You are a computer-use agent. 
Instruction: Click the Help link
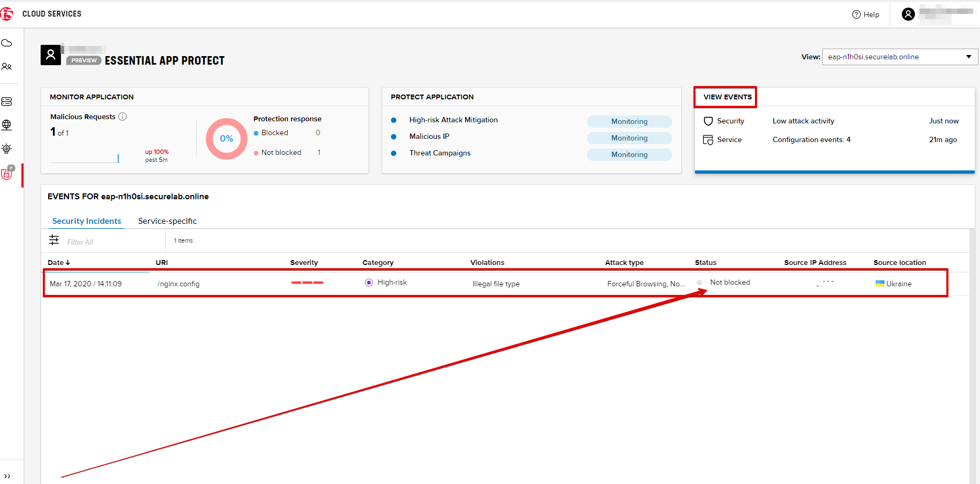871,15
